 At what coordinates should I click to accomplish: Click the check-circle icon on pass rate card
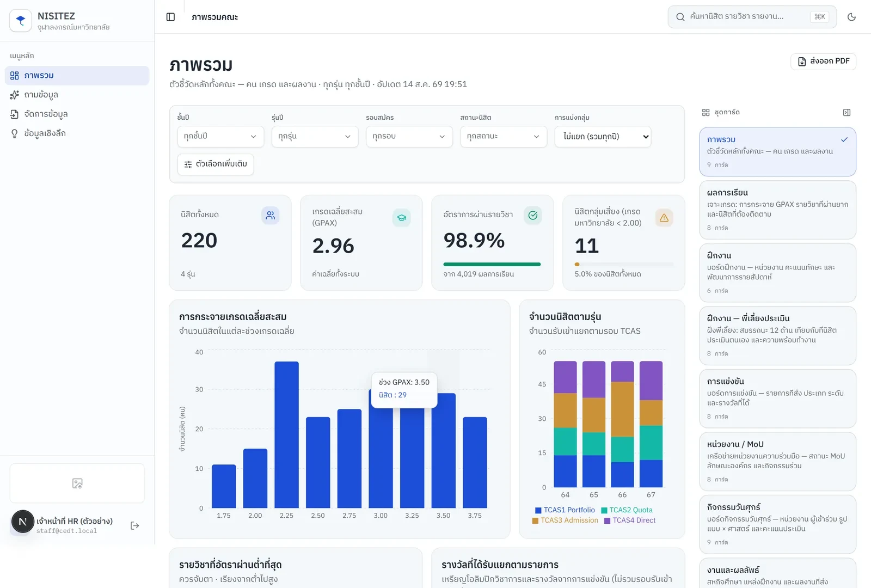tap(533, 216)
